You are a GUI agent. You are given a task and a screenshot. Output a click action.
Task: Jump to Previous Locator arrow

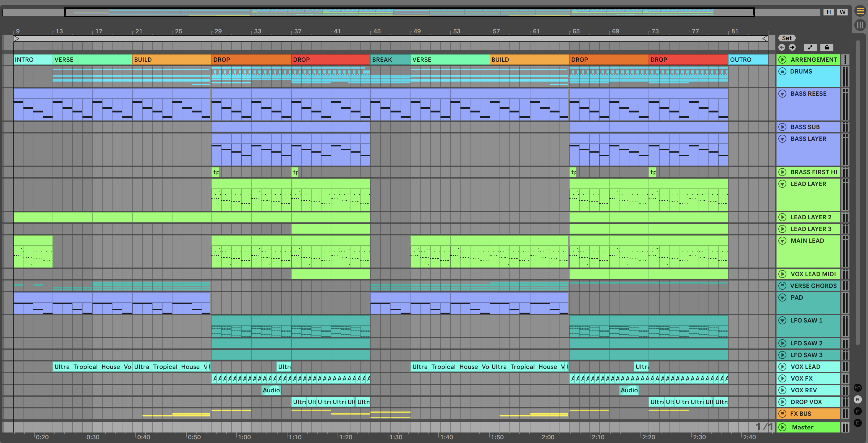click(782, 48)
